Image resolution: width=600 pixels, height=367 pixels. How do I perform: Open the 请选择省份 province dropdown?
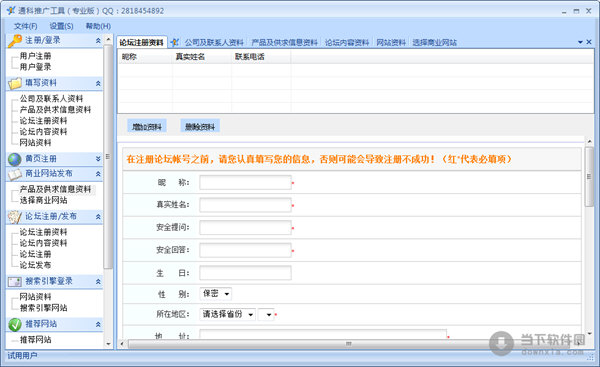point(227,315)
